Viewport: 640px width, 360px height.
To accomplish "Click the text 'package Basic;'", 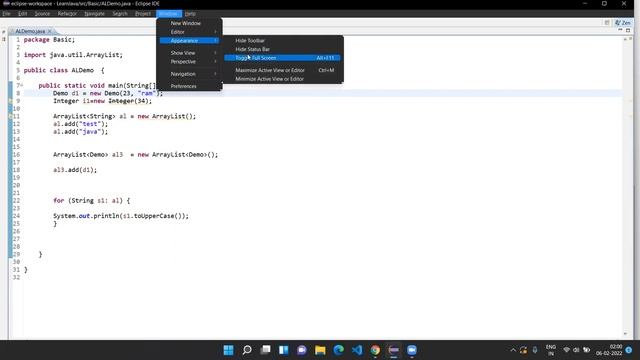I will tap(49, 40).
